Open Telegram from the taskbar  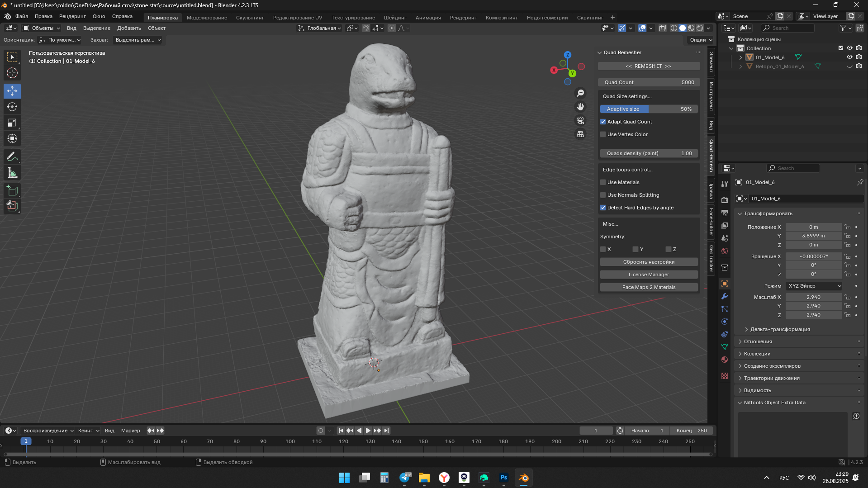click(405, 478)
